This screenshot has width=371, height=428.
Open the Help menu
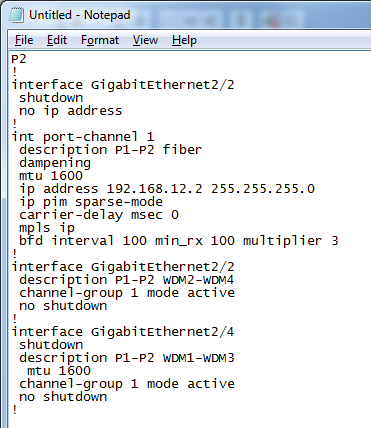pos(184,40)
